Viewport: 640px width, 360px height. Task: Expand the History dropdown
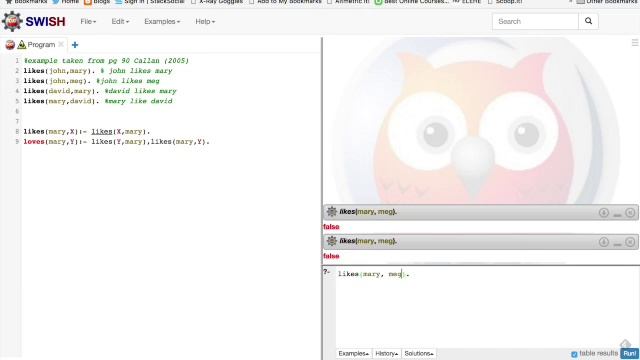click(387, 353)
